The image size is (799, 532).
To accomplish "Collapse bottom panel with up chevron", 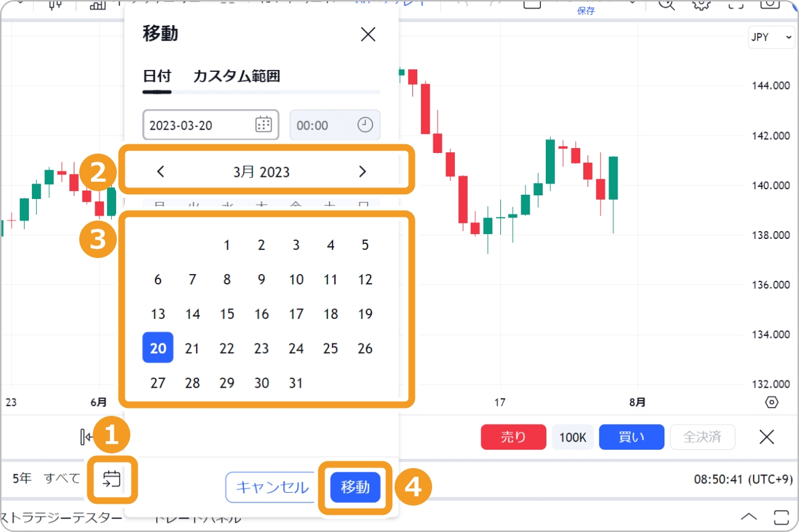I will pos(748,516).
